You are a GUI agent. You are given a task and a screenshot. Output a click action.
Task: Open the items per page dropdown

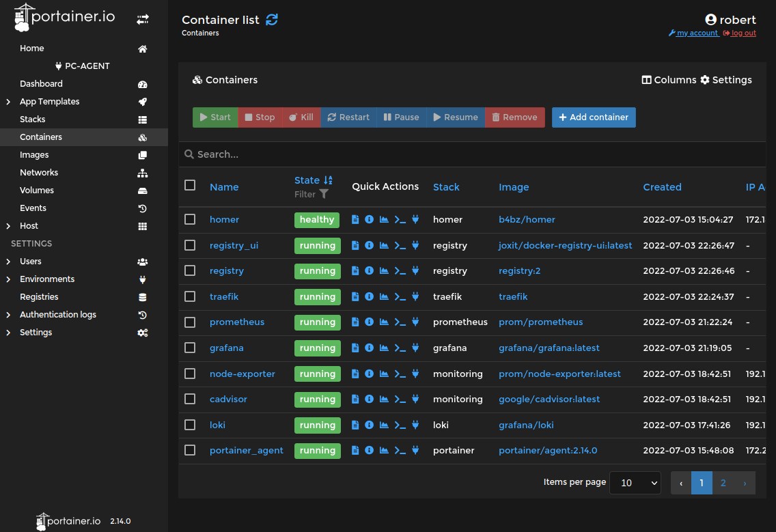[635, 483]
